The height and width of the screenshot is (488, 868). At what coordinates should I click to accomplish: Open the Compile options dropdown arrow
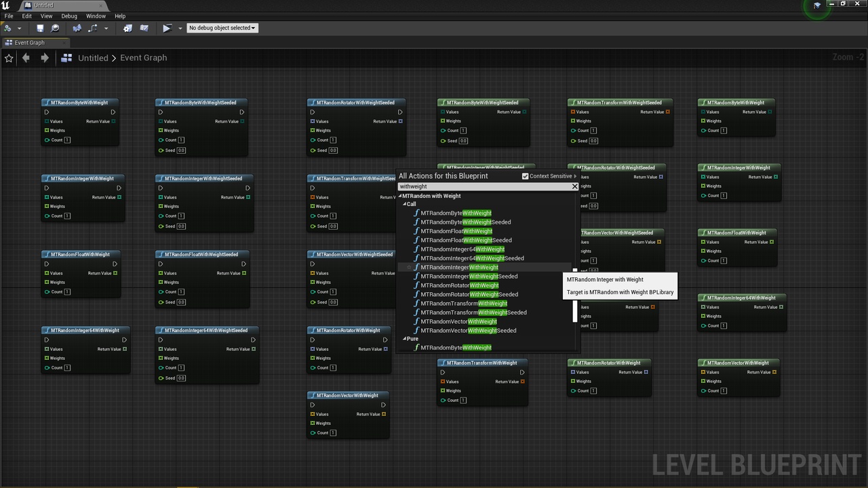click(19, 28)
